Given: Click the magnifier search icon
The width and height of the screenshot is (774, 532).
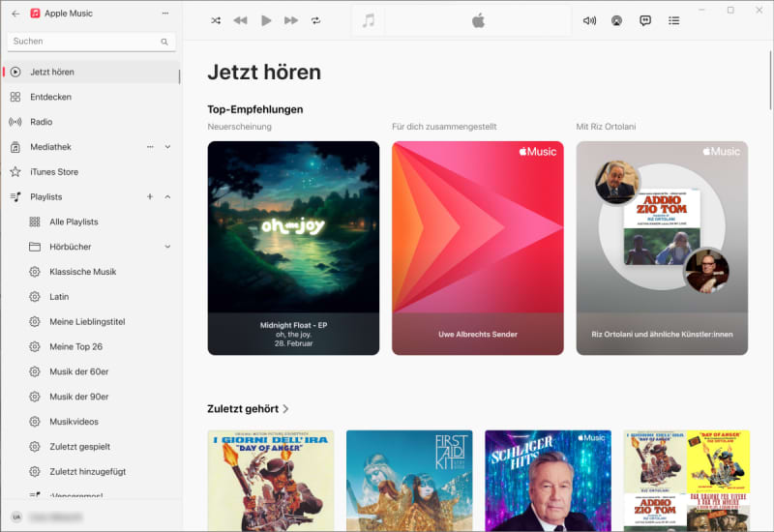Looking at the screenshot, I should pos(164,42).
